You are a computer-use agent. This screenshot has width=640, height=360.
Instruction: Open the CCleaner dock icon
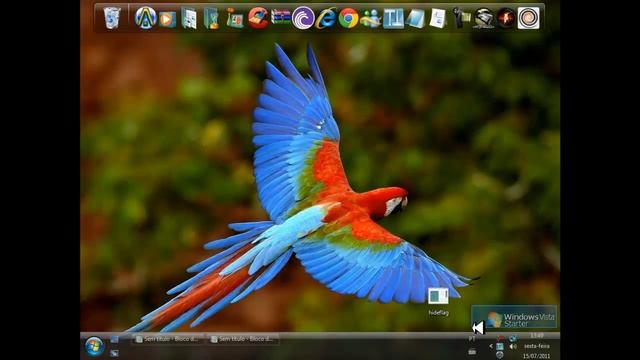pos(258,18)
